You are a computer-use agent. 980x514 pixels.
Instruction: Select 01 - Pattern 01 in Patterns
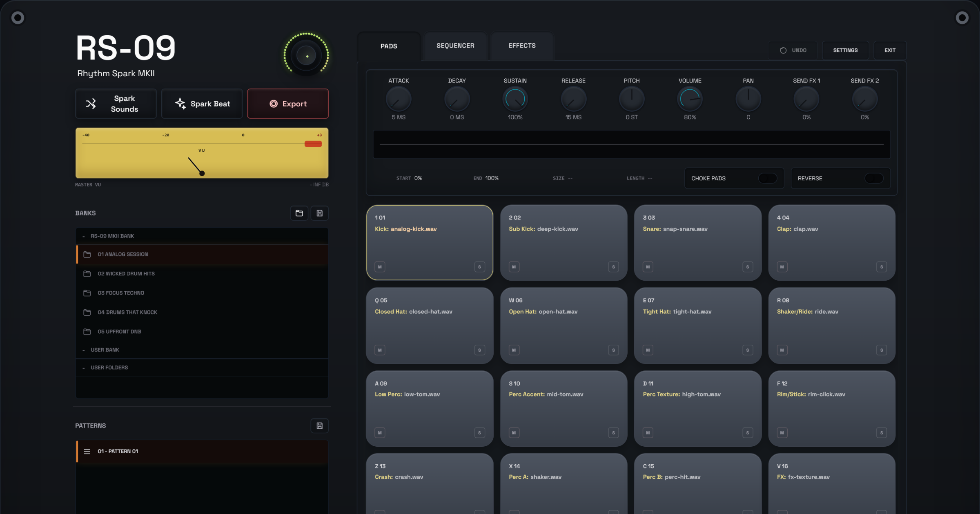point(202,451)
